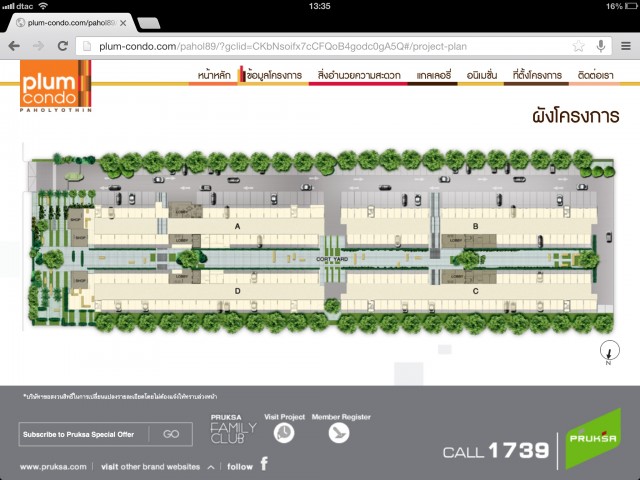Screen dimensions: 640x480
Task: Close the plum-condo.com tab
Action: (x=123, y=23)
